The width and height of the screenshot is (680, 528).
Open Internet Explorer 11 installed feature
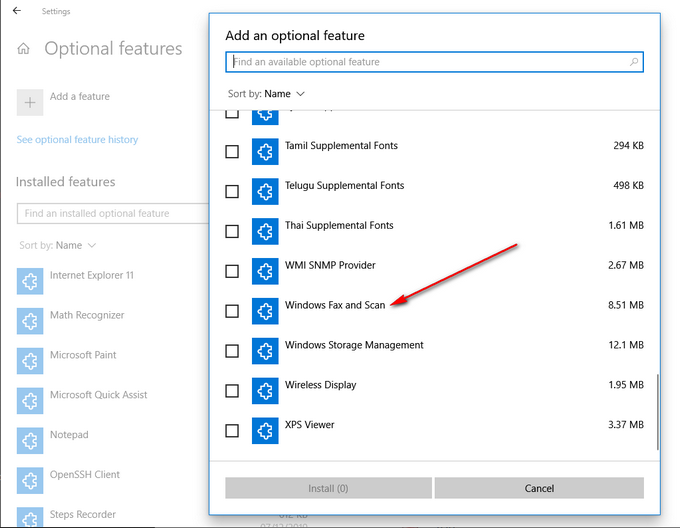coord(92,275)
